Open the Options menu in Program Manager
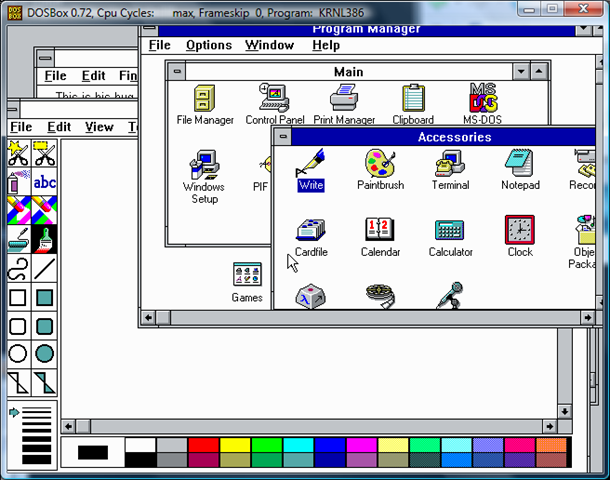Image resolution: width=610 pixels, height=480 pixels. (208, 45)
